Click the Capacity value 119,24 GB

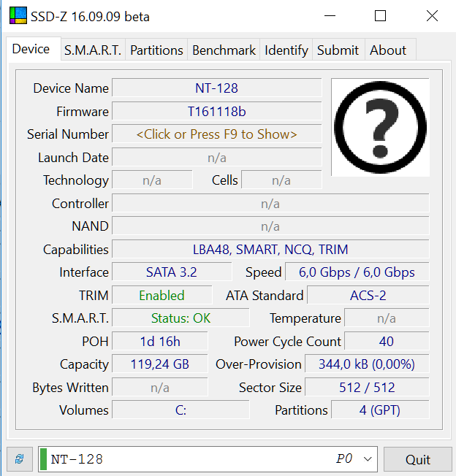[160, 364]
